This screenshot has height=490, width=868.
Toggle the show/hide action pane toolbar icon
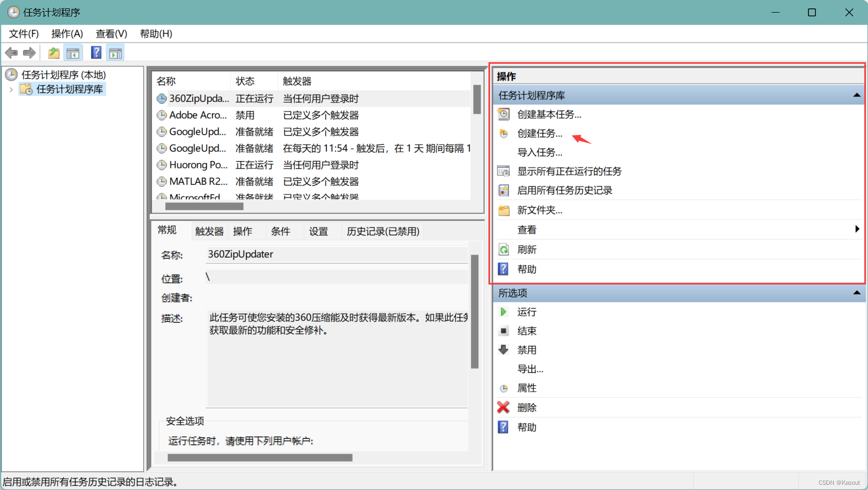click(x=115, y=53)
